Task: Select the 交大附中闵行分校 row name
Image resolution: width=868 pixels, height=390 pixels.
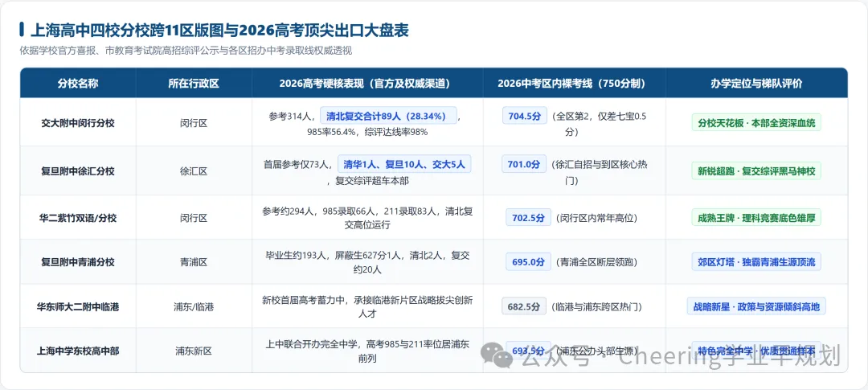Action: [x=78, y=123]
